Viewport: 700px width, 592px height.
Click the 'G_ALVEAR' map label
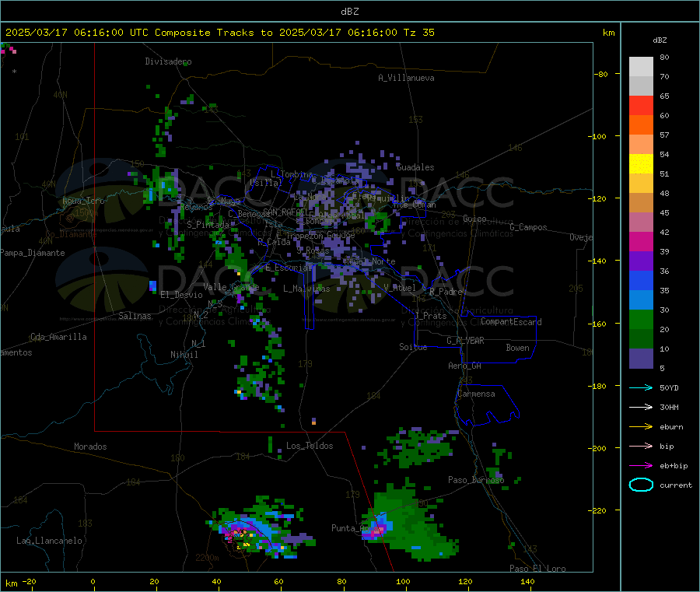click(x=465, y=341)
